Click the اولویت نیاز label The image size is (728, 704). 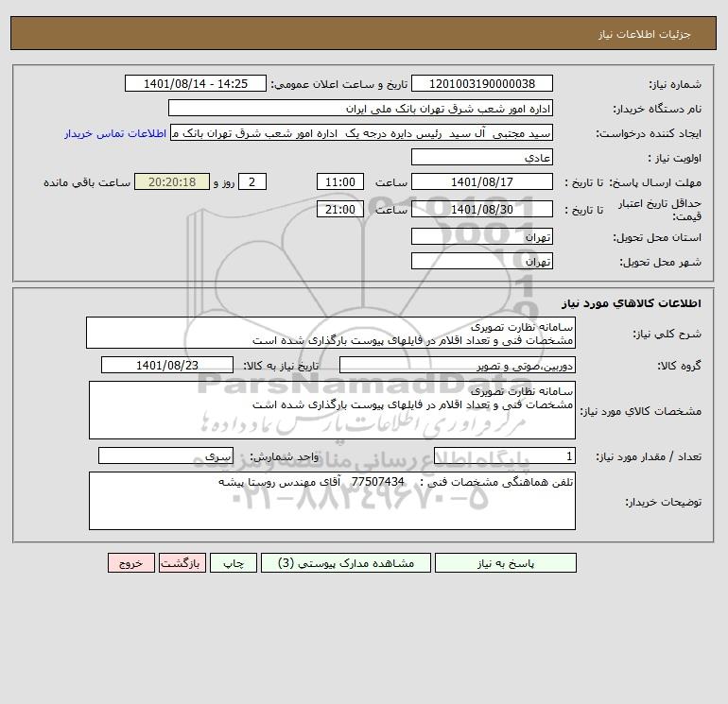click(x=675, y=158)
